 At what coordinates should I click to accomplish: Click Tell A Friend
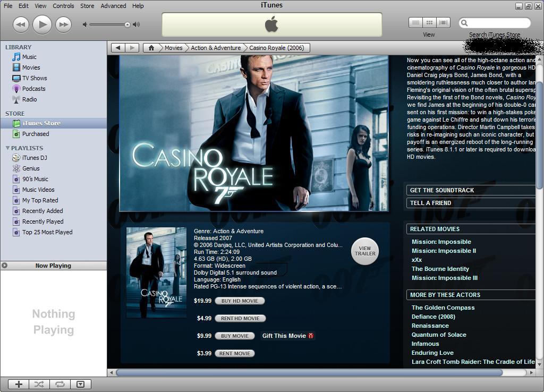point(471,203)
